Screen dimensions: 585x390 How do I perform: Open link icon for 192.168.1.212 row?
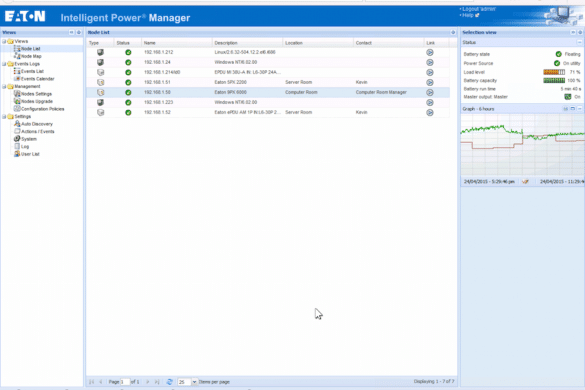click(430, 53)
